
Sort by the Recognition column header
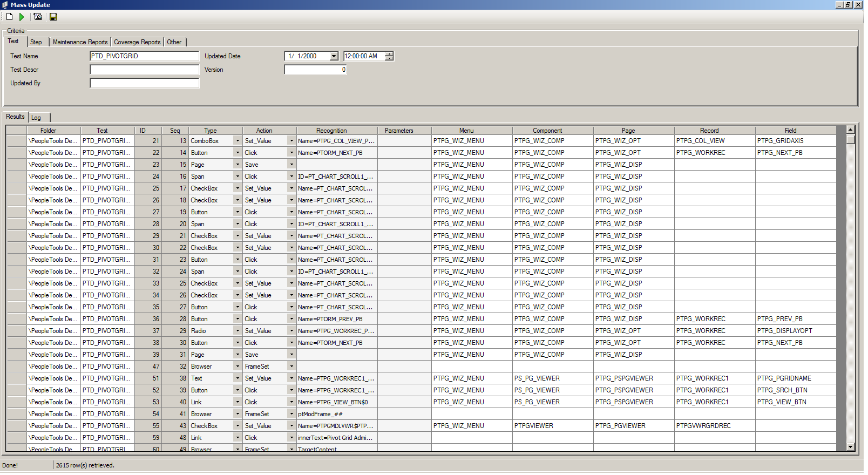point(337,131)
